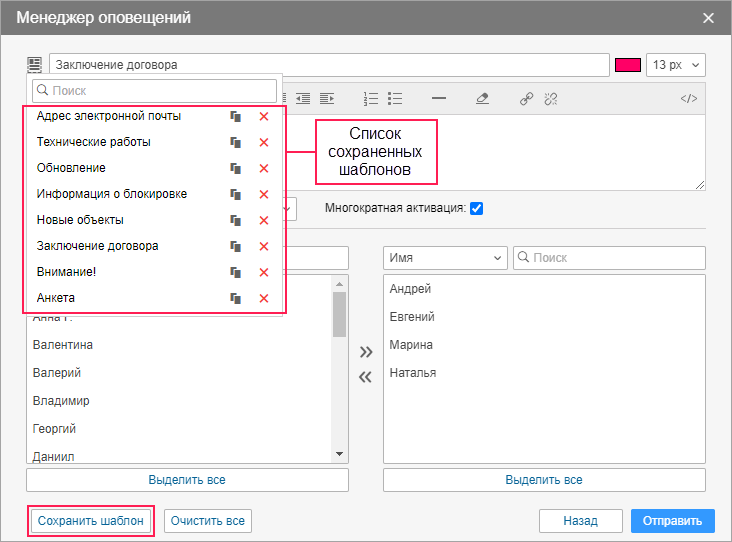Image resolution: width=732 pixels, height=542 pixels.
Task: Click 'Сохранить шаблон' button
Action: [x=91, y=521]
